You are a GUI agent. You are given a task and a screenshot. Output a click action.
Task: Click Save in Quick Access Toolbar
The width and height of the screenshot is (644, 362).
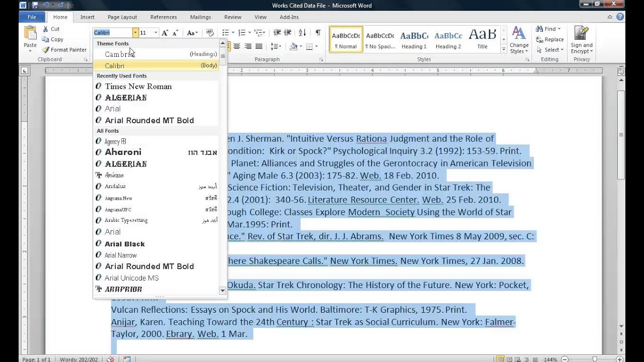35,6
